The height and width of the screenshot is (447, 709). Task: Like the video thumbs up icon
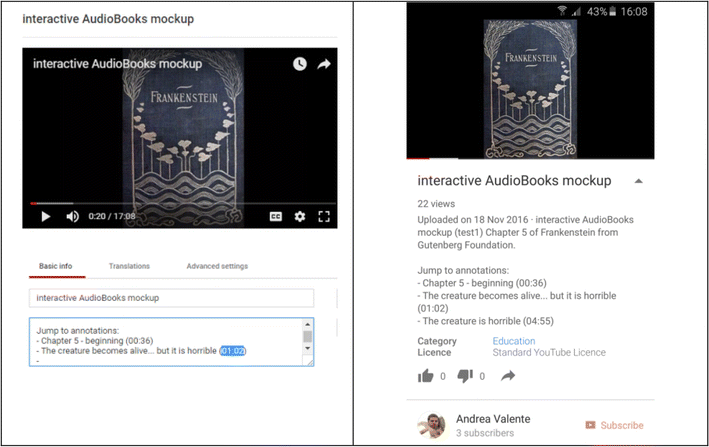pos(425,376)
